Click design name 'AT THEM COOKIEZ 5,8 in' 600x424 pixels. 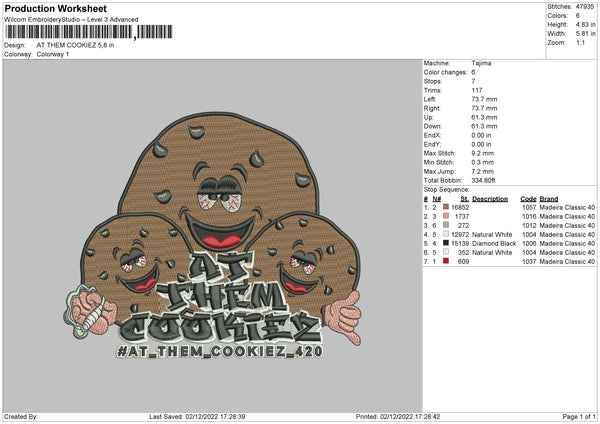[75, 45]
